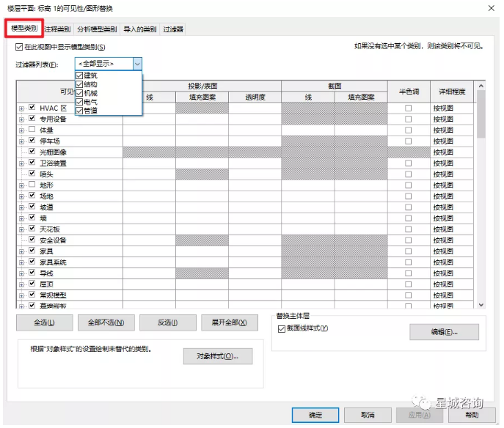This screenshot has width=504, height=428.
Task: Uncheck 电气 in the filter list
Action: (x=79, y=102)
